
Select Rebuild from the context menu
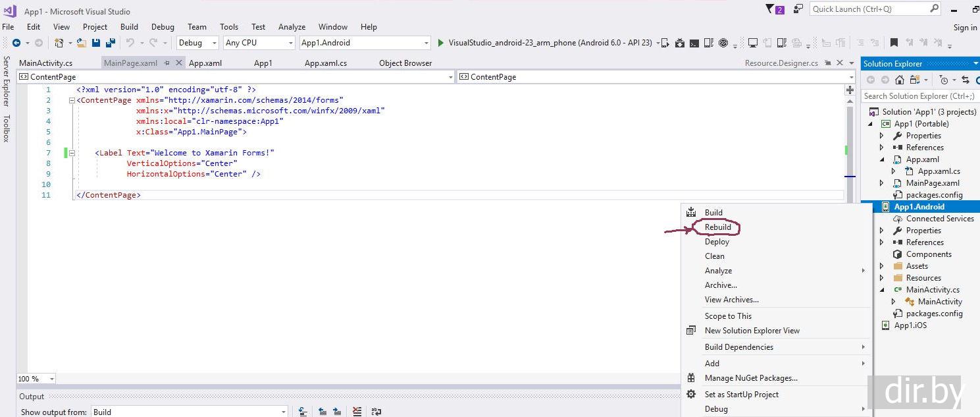[x=717, y=227]
